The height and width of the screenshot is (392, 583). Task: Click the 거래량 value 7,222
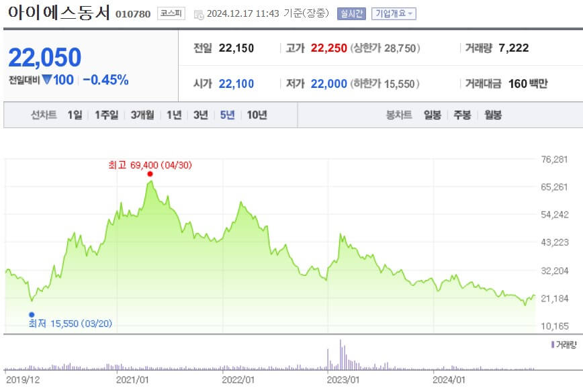pyautogui.click(x=513, y=48)
